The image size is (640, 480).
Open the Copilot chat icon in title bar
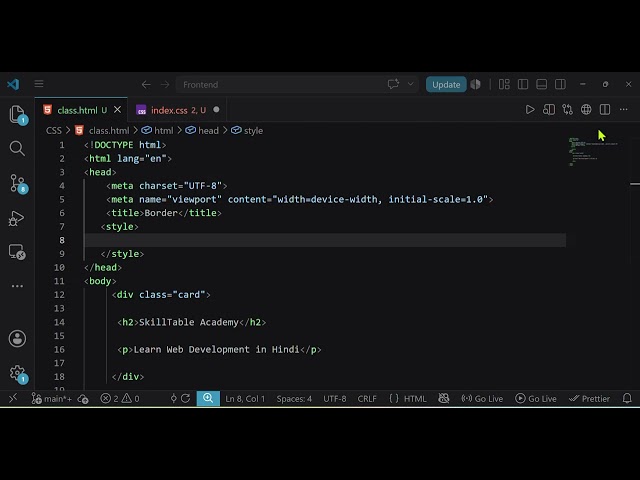pos(393,84)
